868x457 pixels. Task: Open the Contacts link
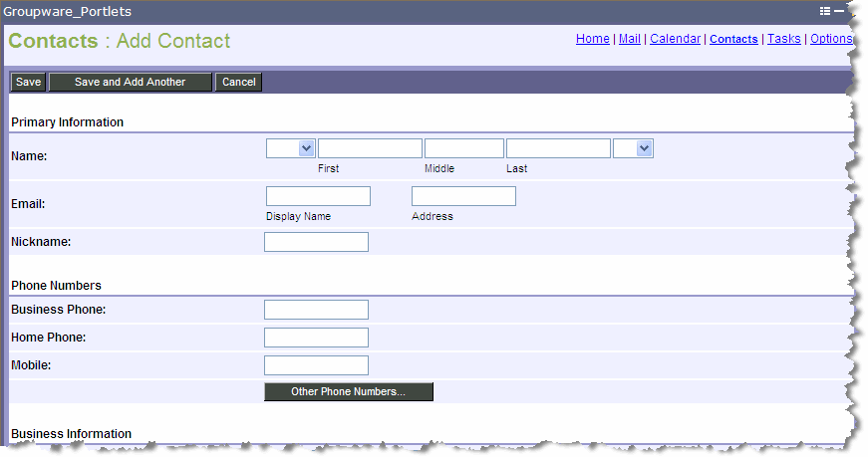click(733, 39)
